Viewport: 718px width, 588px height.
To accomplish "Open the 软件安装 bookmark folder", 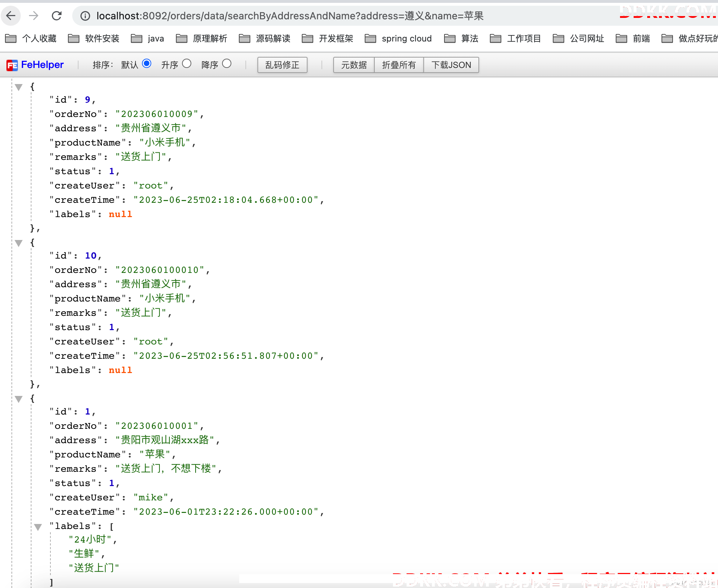I will [x=94, y=38].
